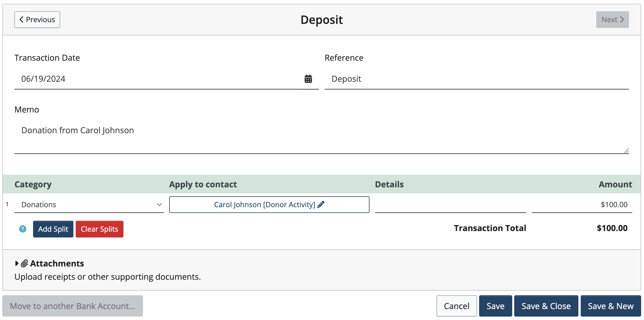
Task: Cancel the deposit edit
Action: [457, 306]
